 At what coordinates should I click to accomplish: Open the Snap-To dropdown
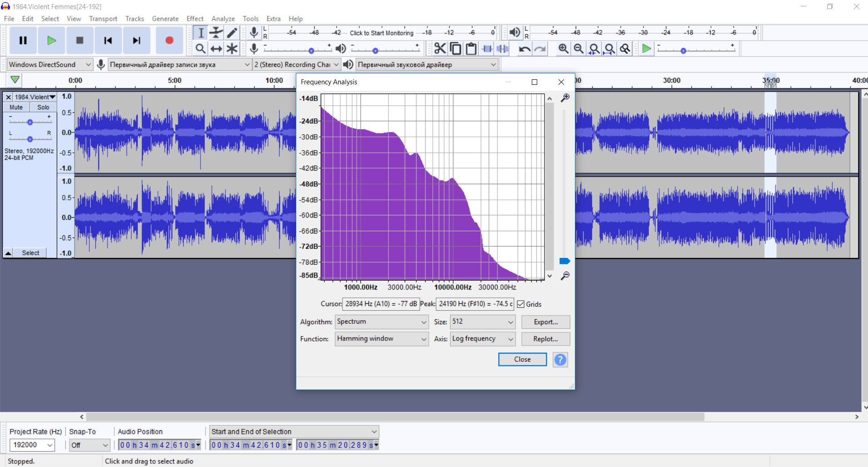point(89,445)
